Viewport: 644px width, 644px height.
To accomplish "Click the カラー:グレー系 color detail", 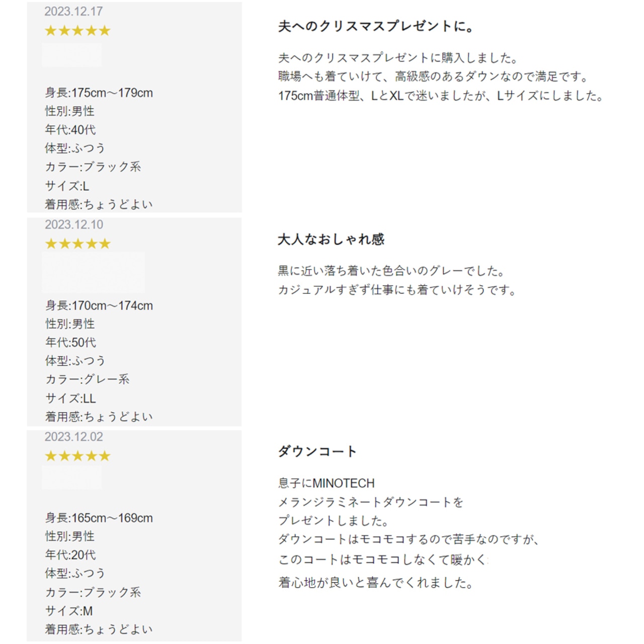I will click(x=88, y=379).
